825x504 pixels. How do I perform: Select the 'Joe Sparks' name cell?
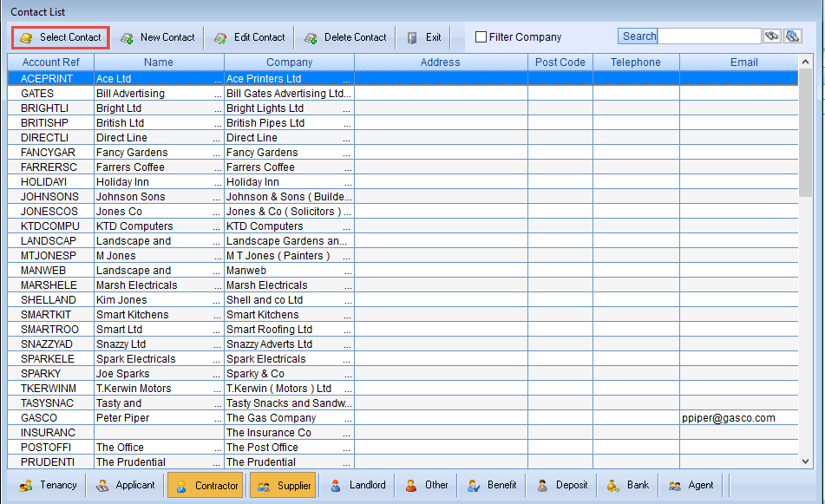click(159, 373)
